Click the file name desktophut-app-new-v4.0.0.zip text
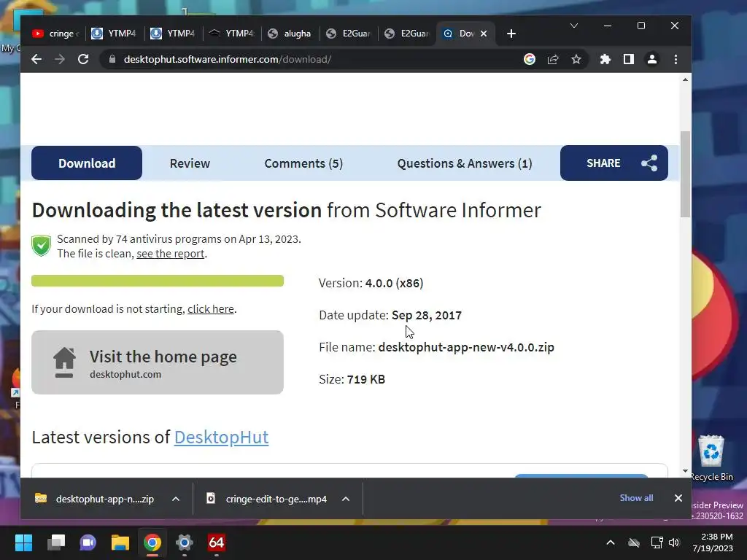 coord(466,347)
